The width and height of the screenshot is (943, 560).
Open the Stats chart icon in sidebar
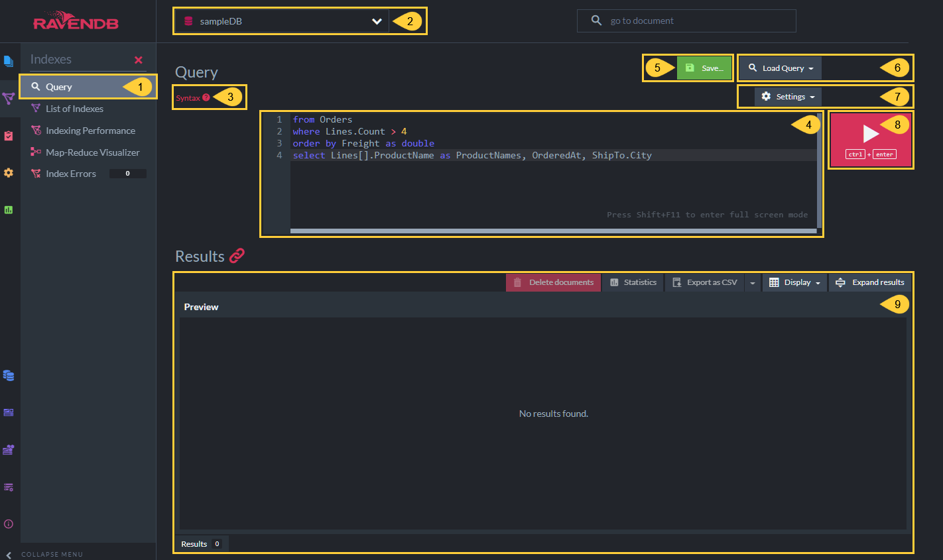click(9, 210)
